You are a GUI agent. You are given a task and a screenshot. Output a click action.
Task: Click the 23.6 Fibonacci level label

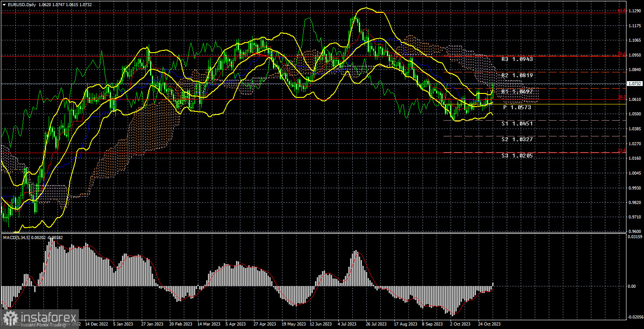(x=622, y=151)
